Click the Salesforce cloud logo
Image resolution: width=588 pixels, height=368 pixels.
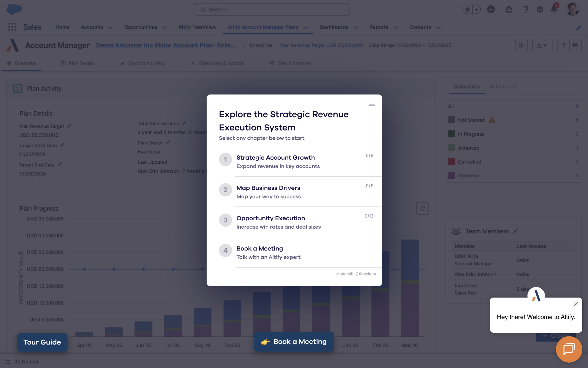14,9
